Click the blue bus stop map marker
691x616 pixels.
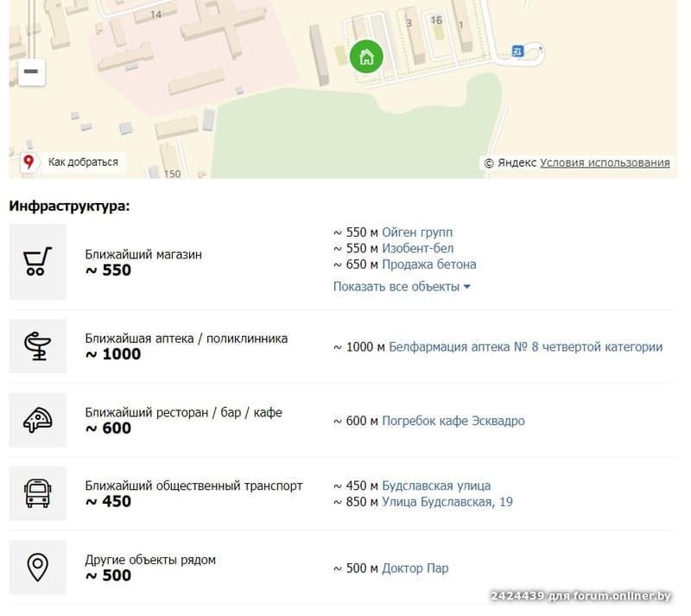click(x=517, y=51)
